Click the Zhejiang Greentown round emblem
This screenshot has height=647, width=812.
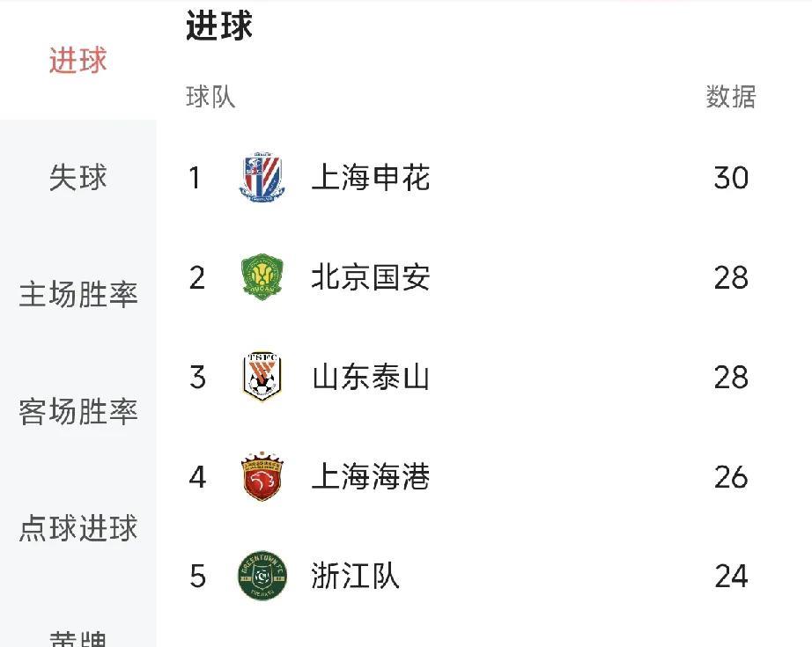pyautogui.click(x=262, y=576)
